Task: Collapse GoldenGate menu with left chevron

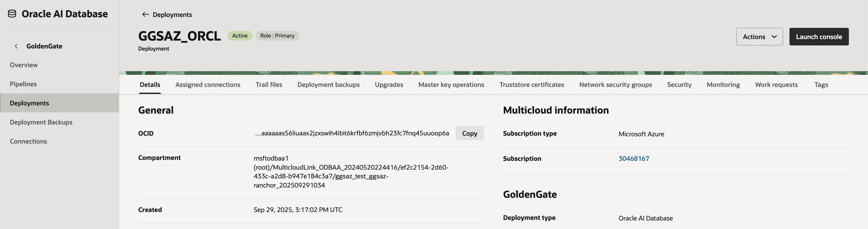Action: [16, 46]
